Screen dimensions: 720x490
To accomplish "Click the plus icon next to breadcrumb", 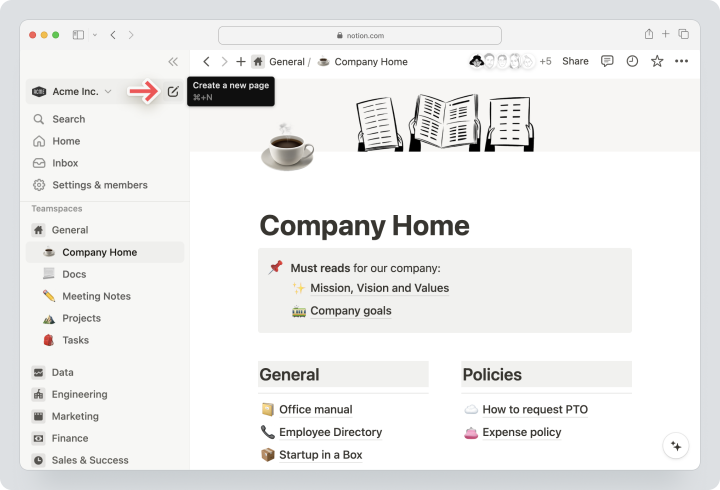I will (241, 62).
